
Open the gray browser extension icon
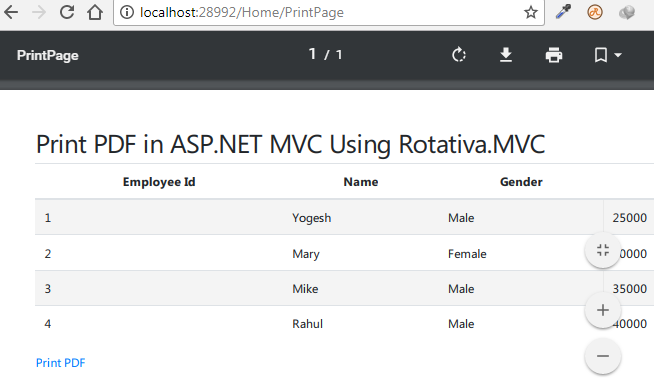point(626,13)
